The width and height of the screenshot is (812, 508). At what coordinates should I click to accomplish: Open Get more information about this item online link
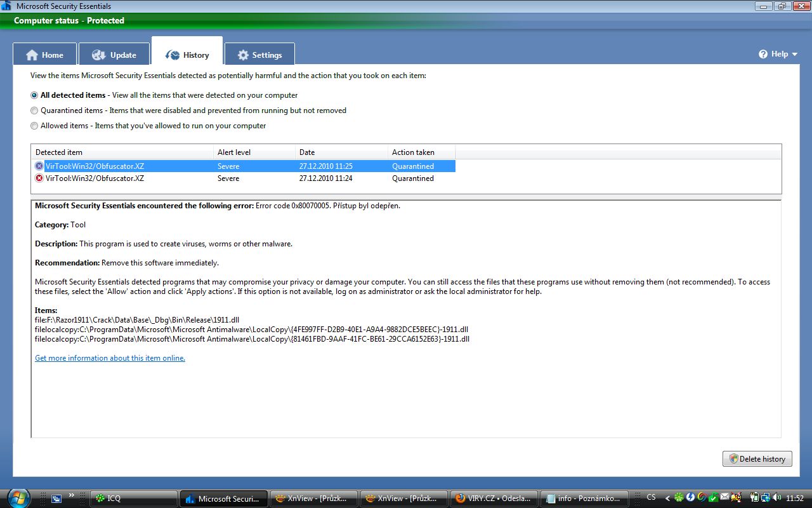pos(110,358)
